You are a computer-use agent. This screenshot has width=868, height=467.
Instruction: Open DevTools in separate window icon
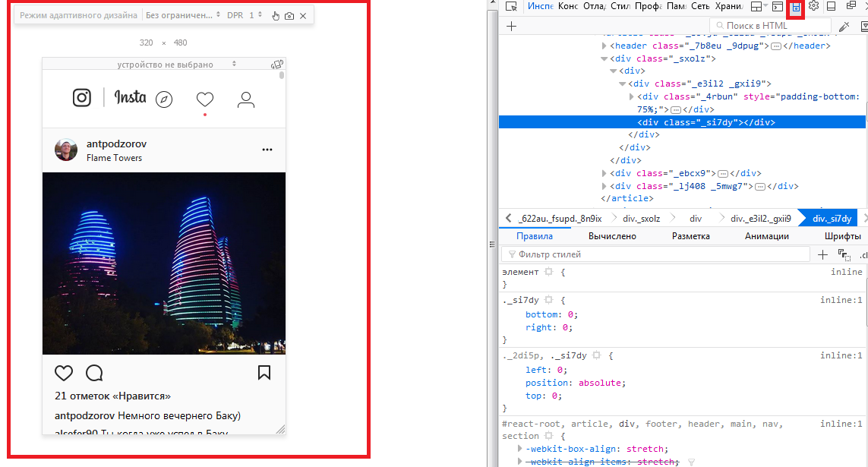(x=851, y=6)
